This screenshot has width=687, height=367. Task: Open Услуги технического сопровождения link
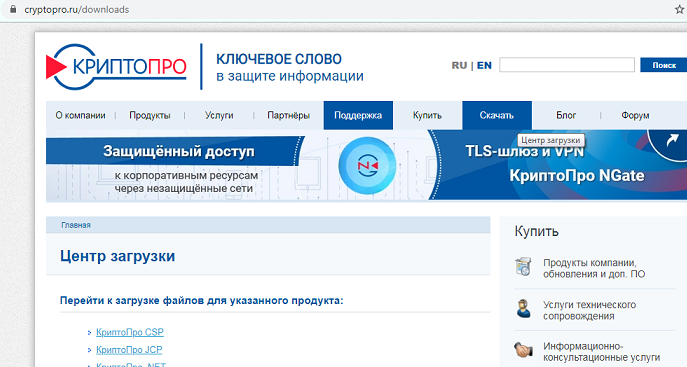[589, 310]
